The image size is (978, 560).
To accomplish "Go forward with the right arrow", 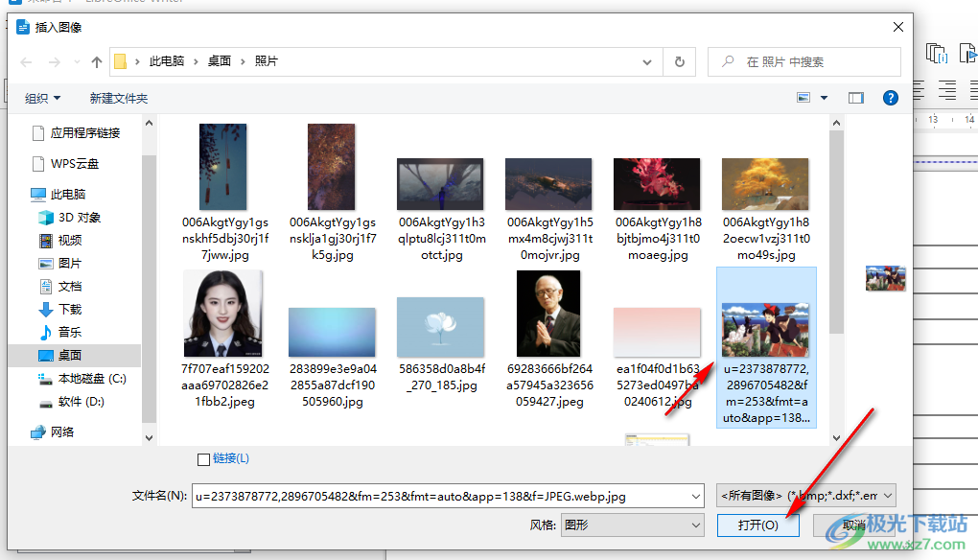I will (55, 61).
